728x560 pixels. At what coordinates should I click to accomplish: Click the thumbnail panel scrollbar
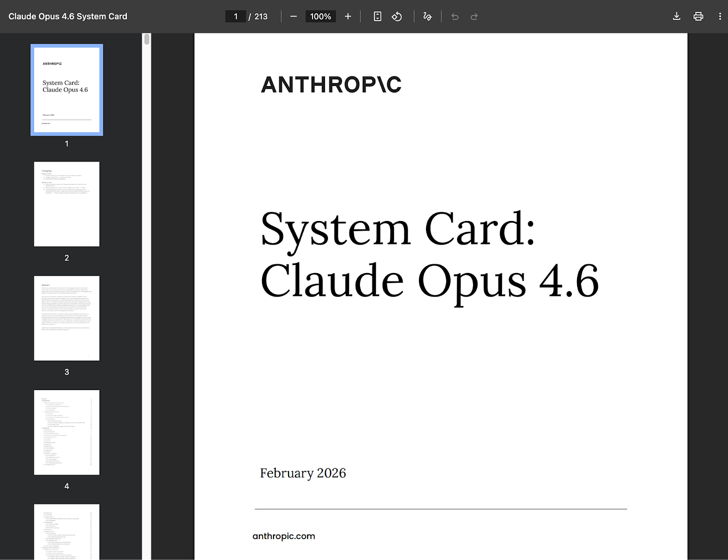146,39
